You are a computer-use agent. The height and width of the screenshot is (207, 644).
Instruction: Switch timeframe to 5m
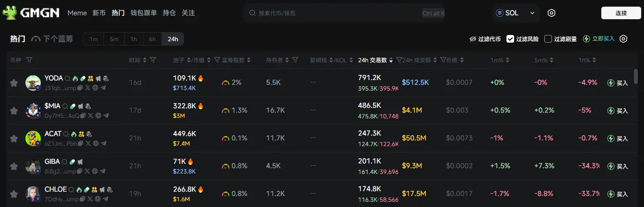(x=114, y=39)
